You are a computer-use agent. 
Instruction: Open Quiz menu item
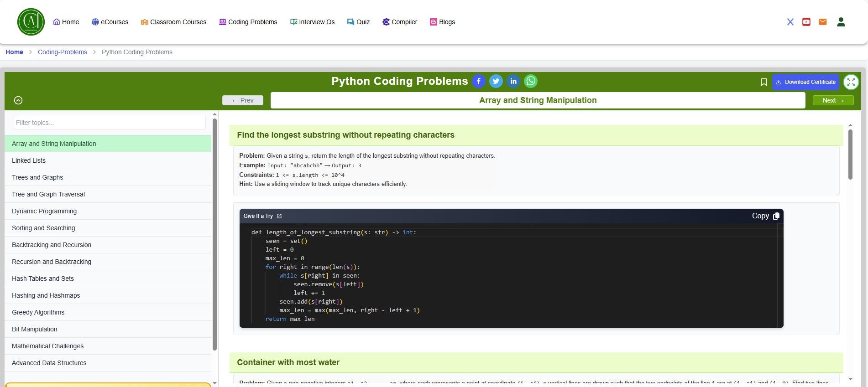[x=358, y=22]
